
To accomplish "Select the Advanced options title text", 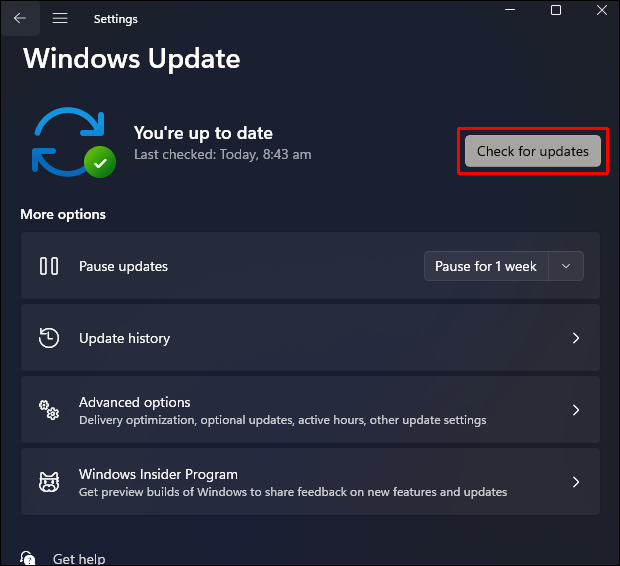I will 134,402.
